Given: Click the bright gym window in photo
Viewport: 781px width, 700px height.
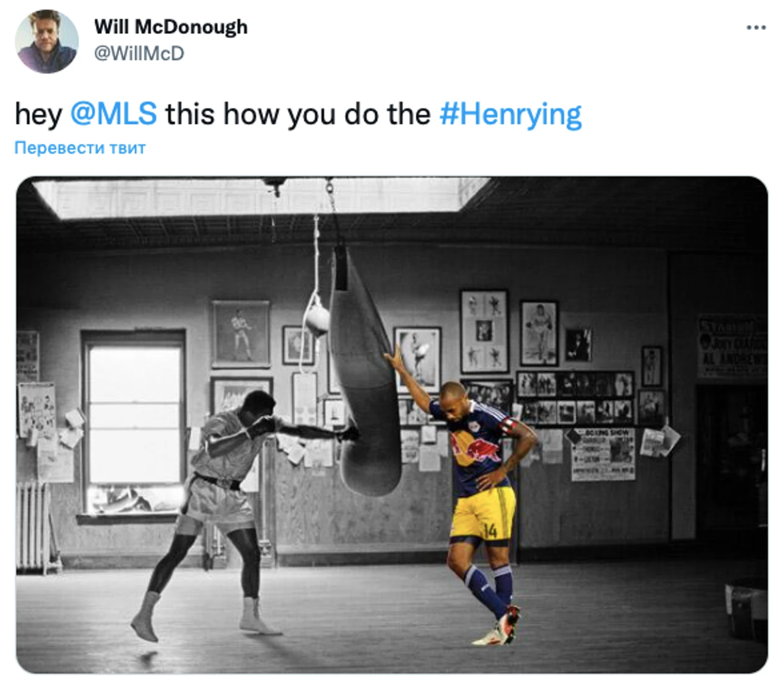Looking at the screenshot, I should point(135,423).
